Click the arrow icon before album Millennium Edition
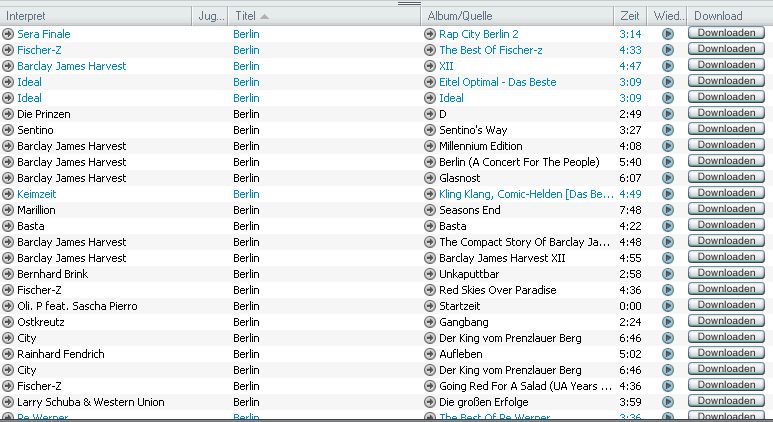The height and width of the screenshot is (422, 773). coord(429,146)
